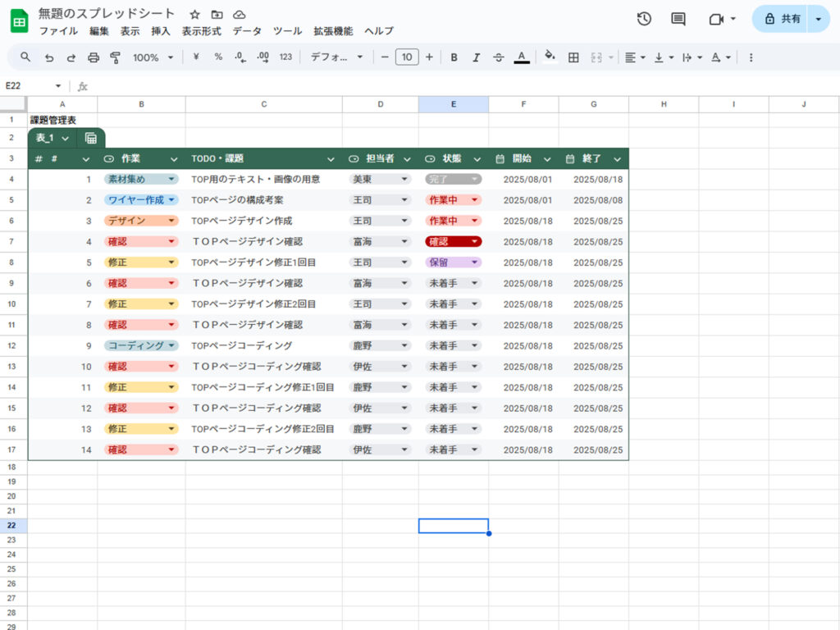The image size is (840, 630).
Task: Select the paint format tool
Action: tap(115, 57)
